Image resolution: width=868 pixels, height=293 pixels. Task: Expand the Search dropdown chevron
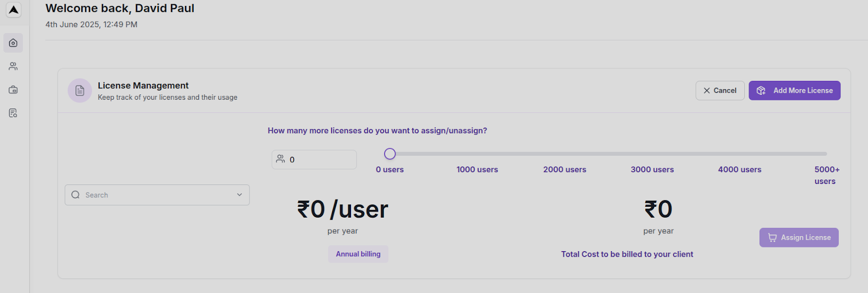coord(239,195)
